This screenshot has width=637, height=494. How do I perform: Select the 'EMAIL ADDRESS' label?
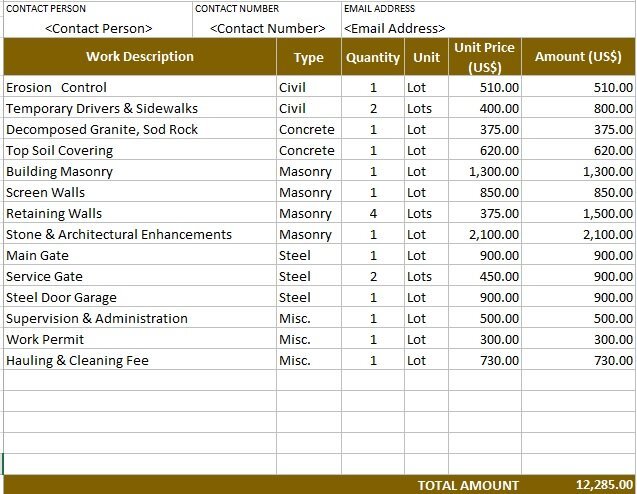pyautogui.click(x=379, y=9)
